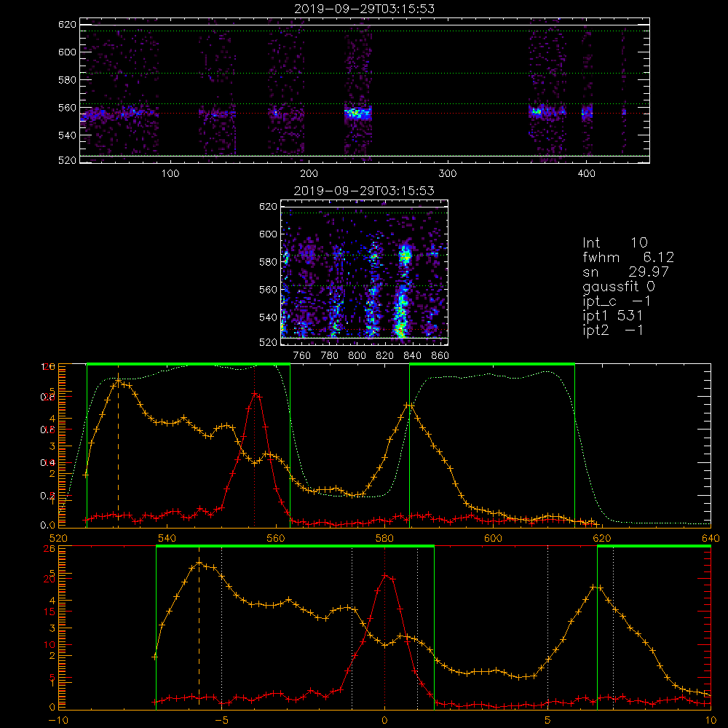Screen dimensions: 728x728
Task: Click x-axis label 760 of middle image
Action: [x=302, y=356]
